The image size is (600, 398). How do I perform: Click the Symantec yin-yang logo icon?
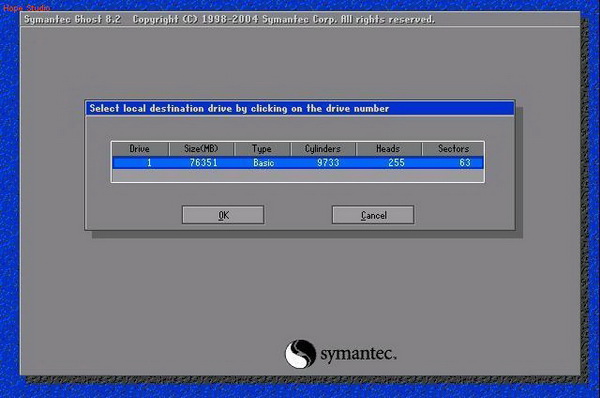(300, 354)
